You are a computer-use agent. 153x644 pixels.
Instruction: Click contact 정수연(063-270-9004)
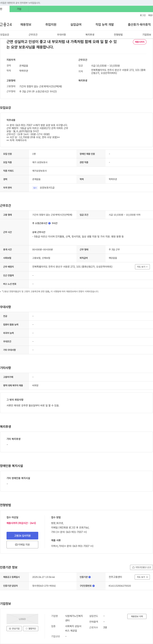point(44,586)
